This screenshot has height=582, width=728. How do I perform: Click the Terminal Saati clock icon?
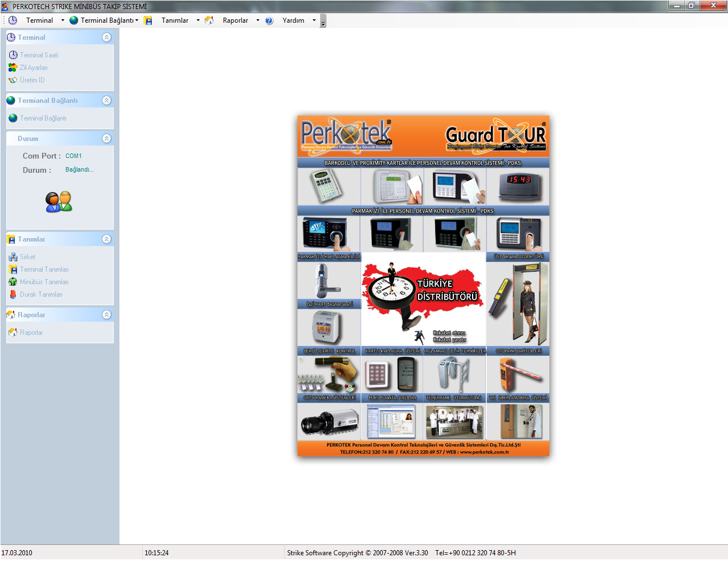pos(13,55)
